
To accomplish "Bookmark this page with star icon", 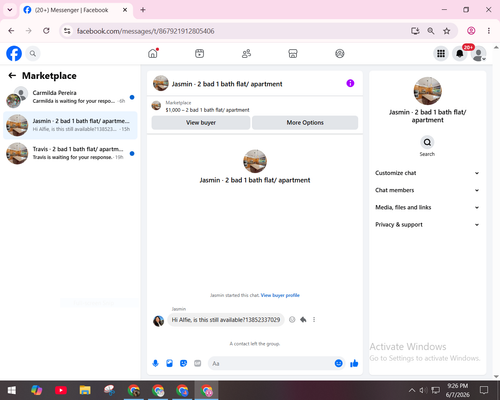I will (447, 31).
